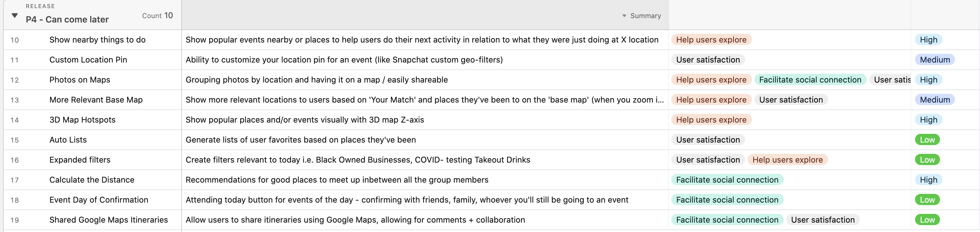Click Facilitate social connection tag for Photos on Maps
The height and width of the screenshot is (232, 980).
(x=810, y=80)
